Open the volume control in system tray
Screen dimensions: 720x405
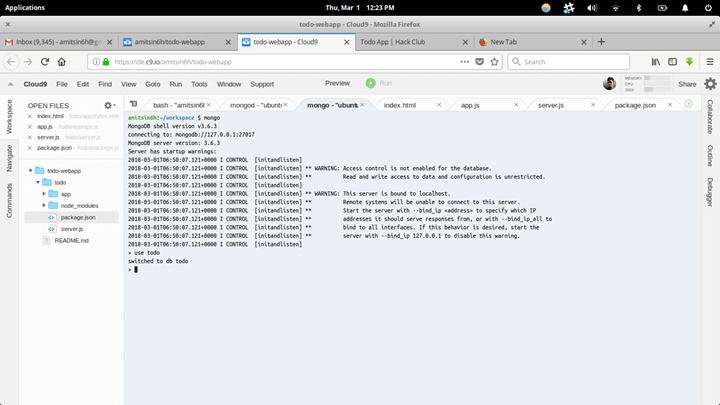(592, 8)
